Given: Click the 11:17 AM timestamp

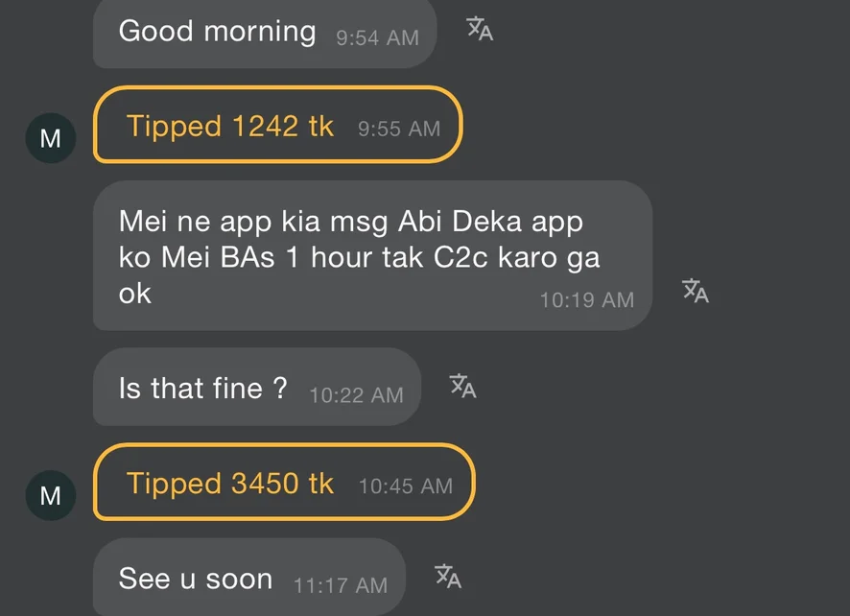Looking at the screenshot, I should [341, 584].
